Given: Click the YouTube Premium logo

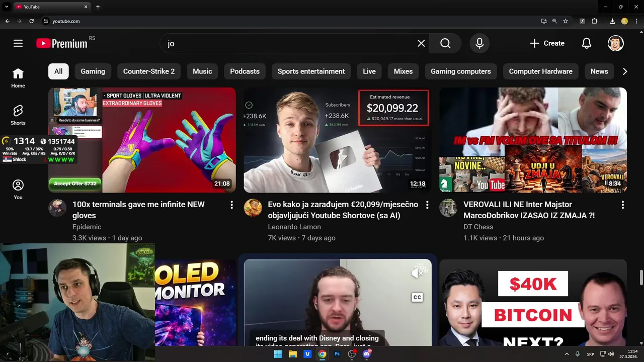Looking at the screenshot, I should 62,43.
